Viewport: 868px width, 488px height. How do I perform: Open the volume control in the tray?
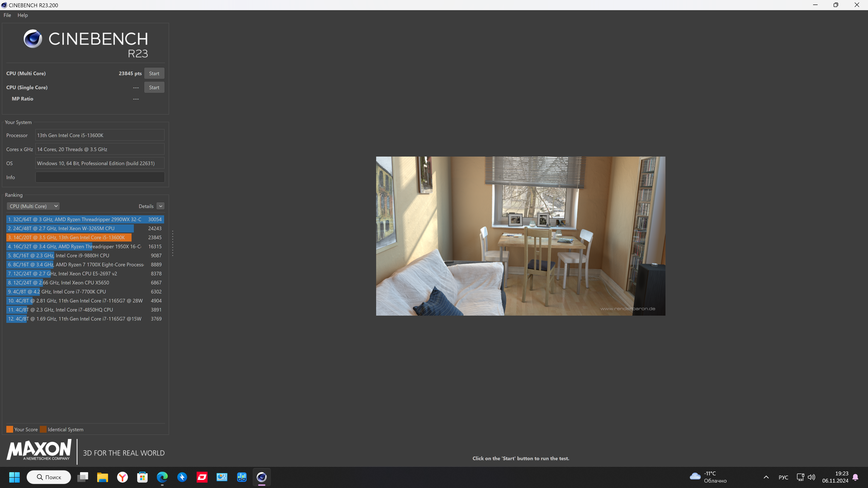click(x=811, y=477)
